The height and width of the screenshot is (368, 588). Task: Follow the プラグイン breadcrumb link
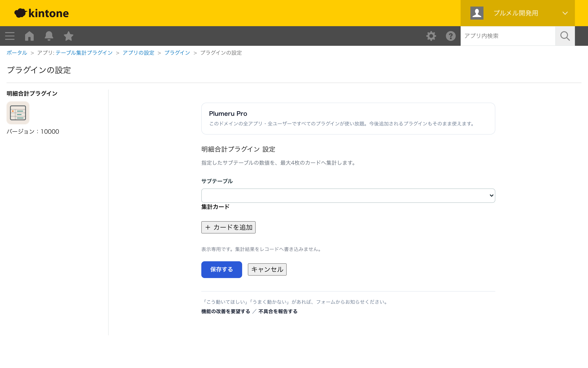pyautogui.click(x=177, y=53)
